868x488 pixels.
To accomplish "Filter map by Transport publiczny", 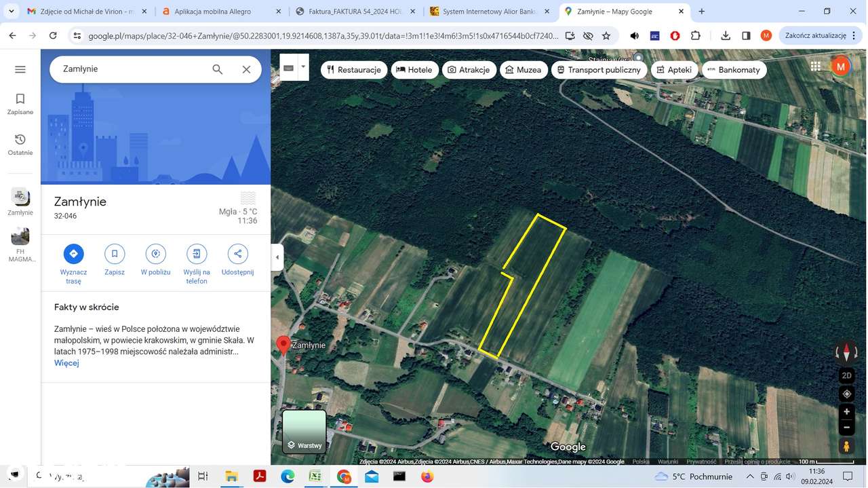I will tap(599, 70).
